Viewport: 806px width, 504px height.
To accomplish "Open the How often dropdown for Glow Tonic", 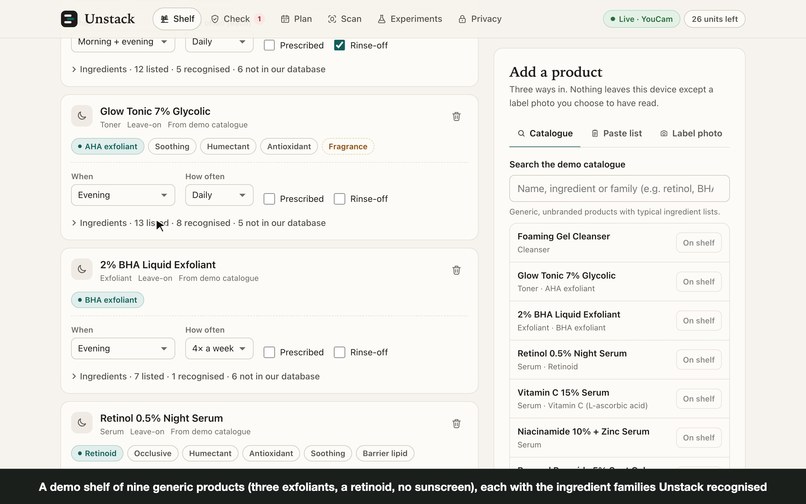I will tap(219, 195).
